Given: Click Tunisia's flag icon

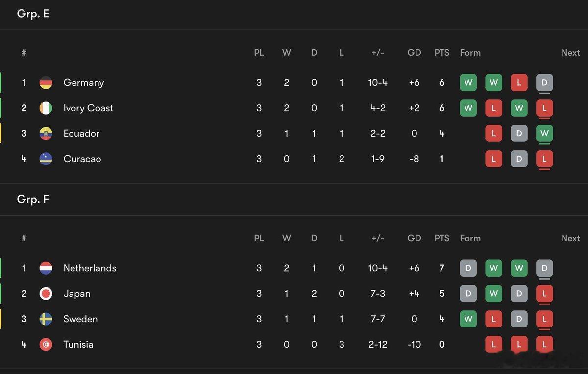Looking at the screenshot, I should tap(46, 345).
